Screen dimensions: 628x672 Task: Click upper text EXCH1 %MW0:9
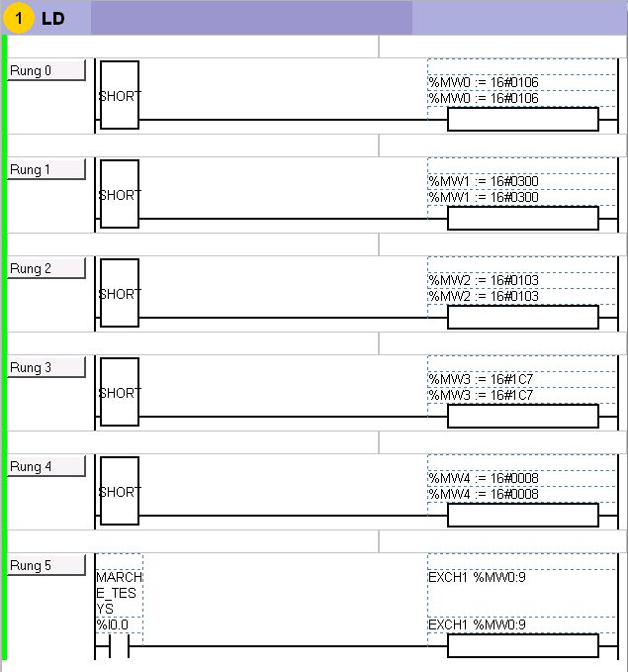tap(478, 577)
